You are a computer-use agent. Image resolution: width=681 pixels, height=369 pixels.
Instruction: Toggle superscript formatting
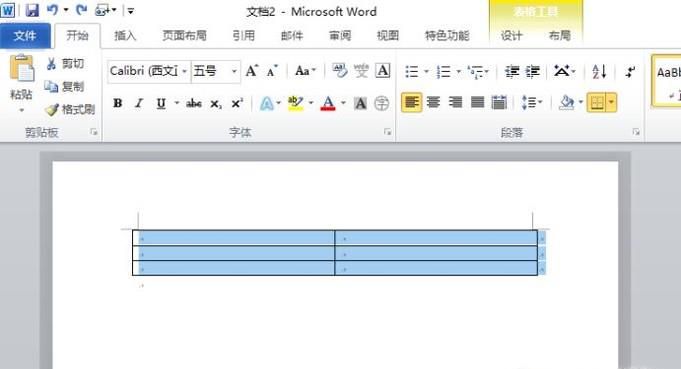(x=237, y=103)
